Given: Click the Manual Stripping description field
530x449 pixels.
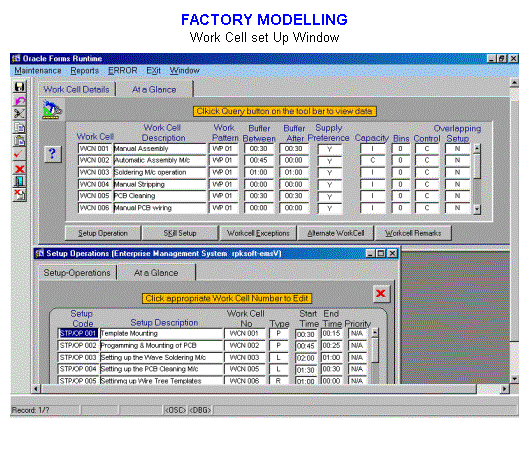Looking at the screenshot, I should point(160,184).
